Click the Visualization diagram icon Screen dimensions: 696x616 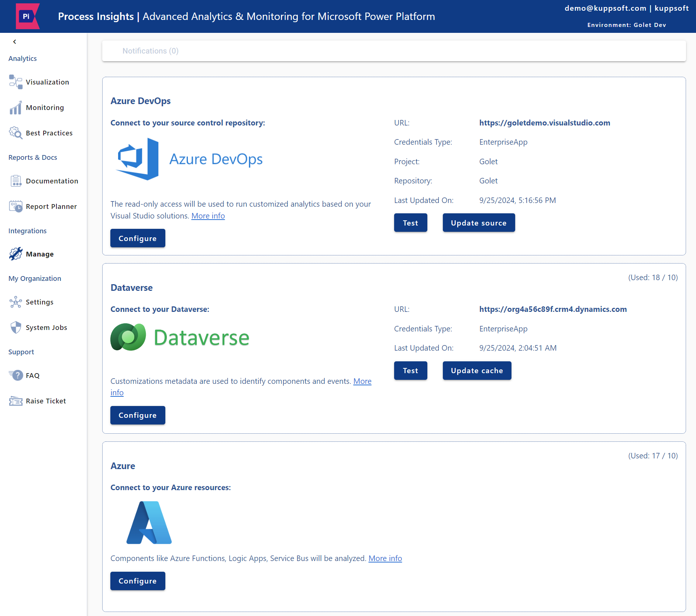pos(16,82)
